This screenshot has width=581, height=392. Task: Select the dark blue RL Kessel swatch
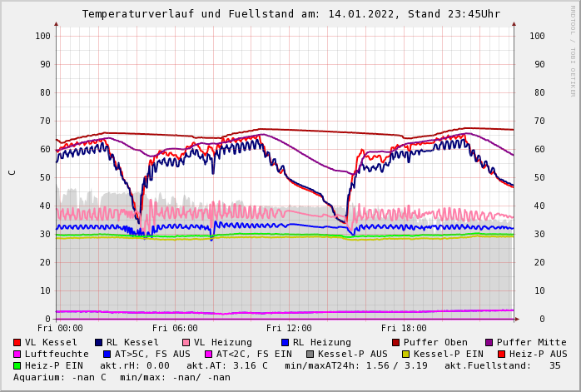99,342
